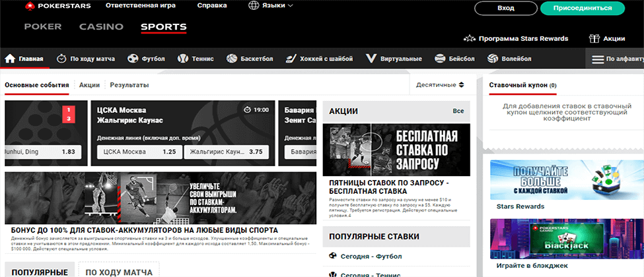This screenshot has width=644, height=277.
Task: Open Программа Stars Rewards link
Action: tap(523, 38)
